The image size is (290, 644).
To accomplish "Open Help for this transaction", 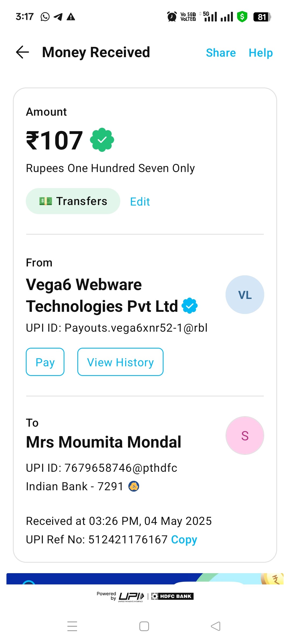I will click(261, 53).
